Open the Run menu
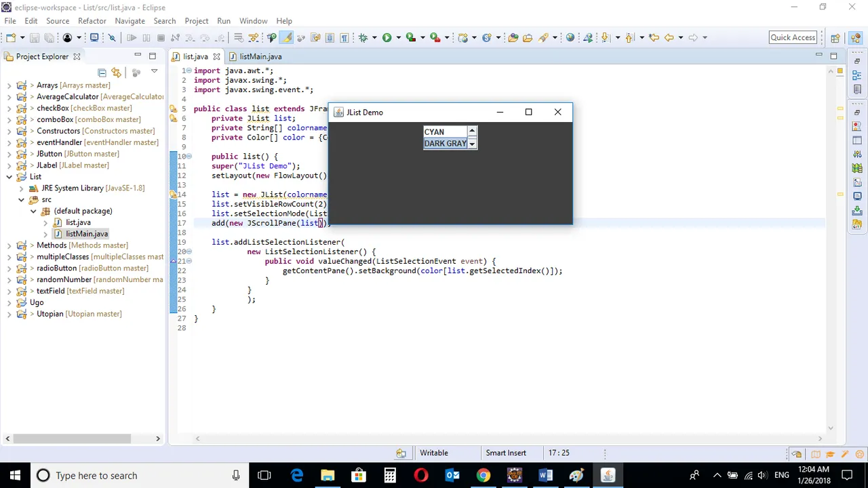 pos(224,21)
